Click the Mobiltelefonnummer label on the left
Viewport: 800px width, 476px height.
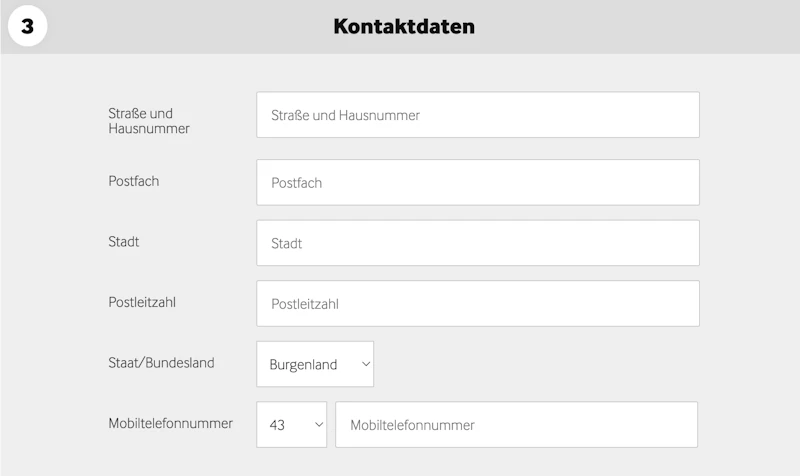[170, 423]
